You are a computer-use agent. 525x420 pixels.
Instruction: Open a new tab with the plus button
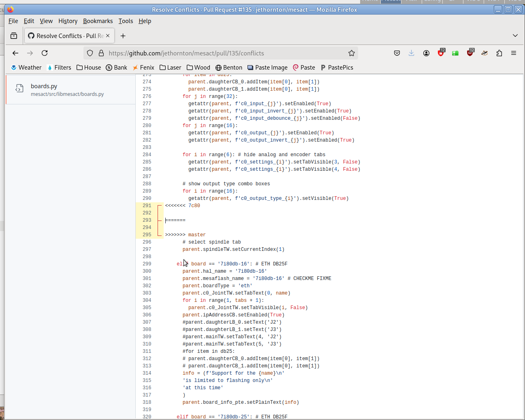click(123, 36)
